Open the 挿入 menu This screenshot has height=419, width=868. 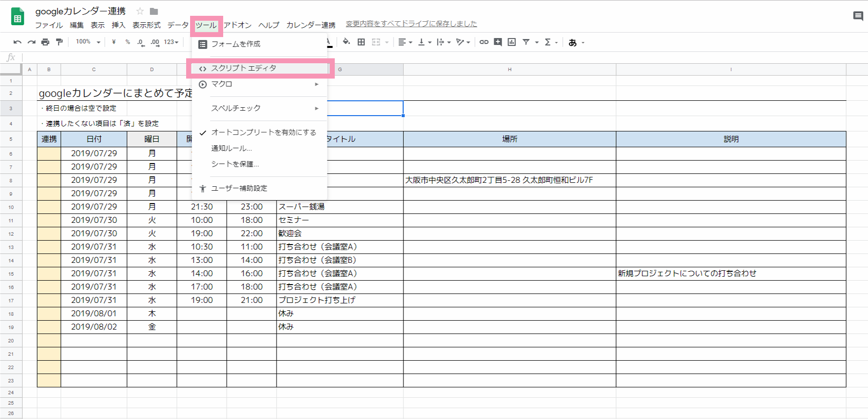(x=118, y=25)
